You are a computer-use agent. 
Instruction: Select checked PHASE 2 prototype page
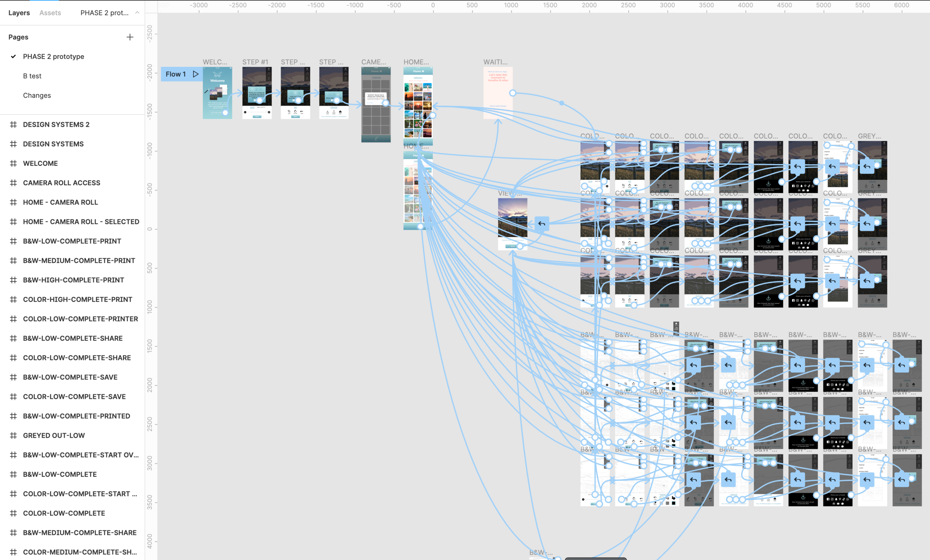53,57
